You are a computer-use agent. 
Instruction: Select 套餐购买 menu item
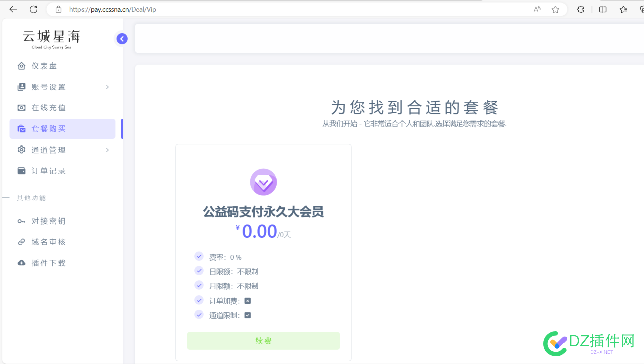click(x=62, y=129)
